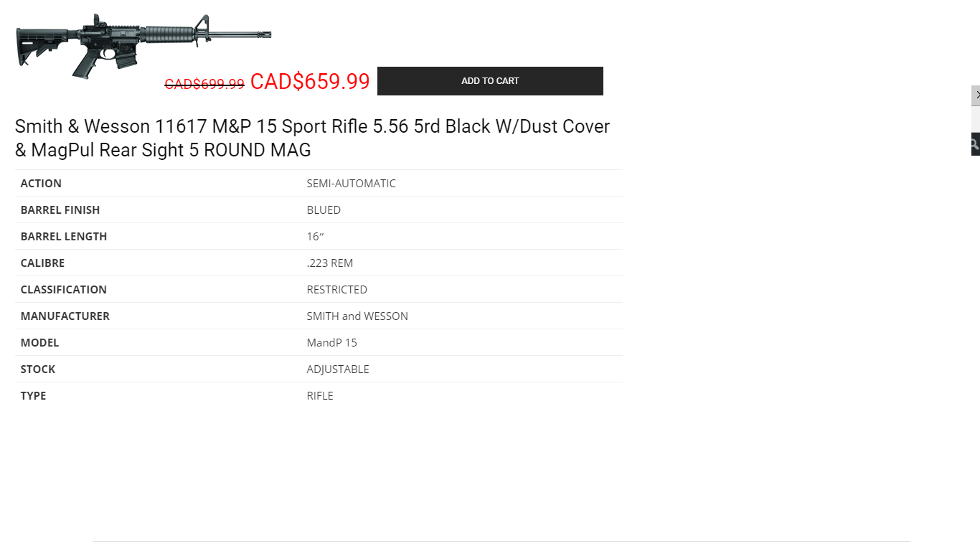
Task: Click the RIFLE type value
Action: click(320, 395)
